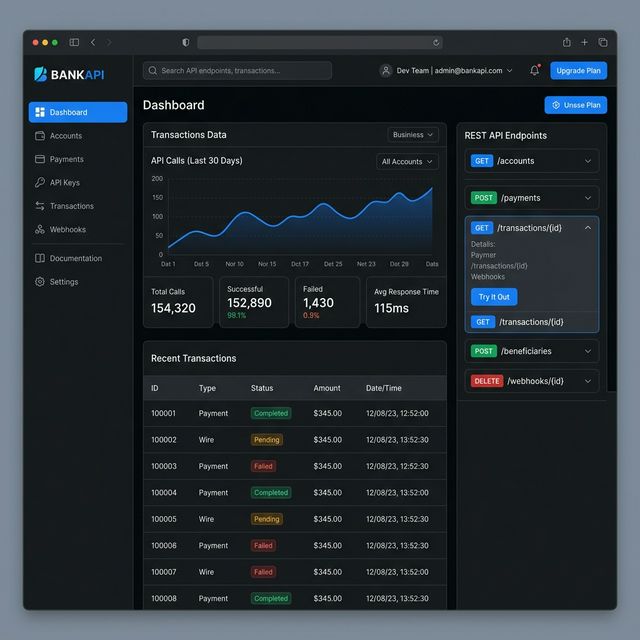Screen dimensions: 640x640
Task: Click transaction ID 100001
Action: point(163,413)
